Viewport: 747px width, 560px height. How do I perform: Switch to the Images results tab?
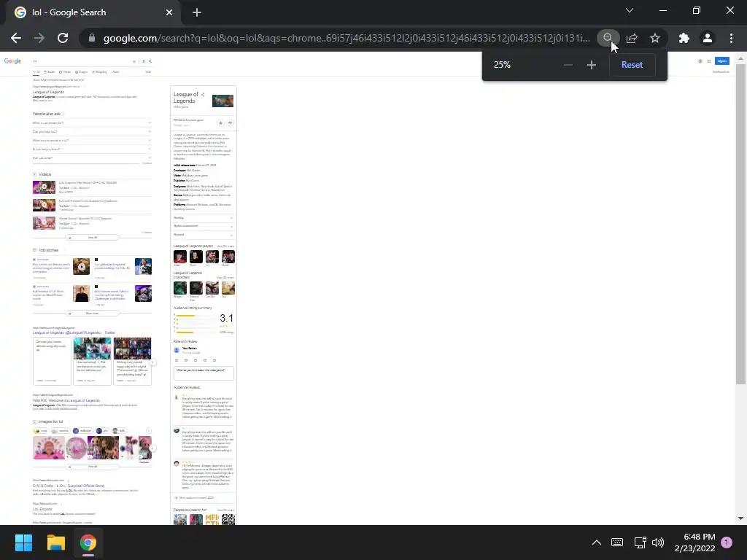[82, 72]
